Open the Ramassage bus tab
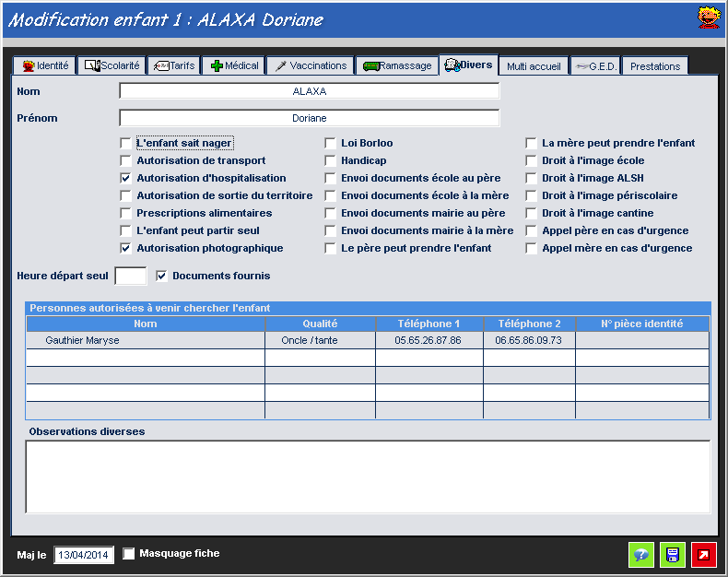728x577 pixels. 396,66
